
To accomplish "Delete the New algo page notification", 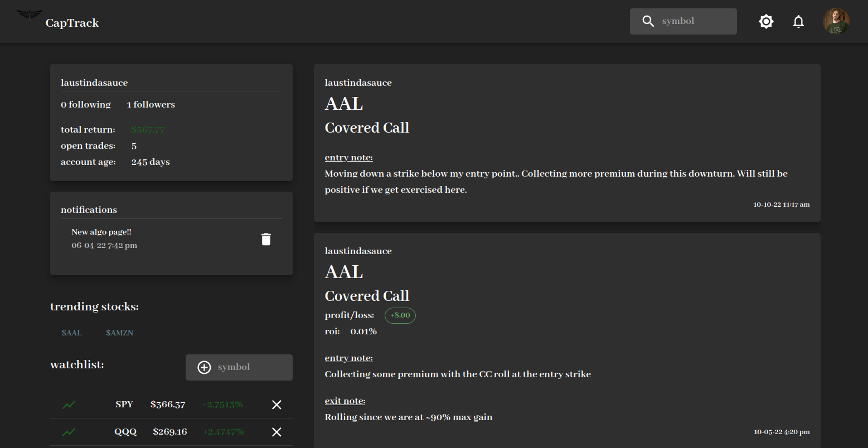I will pyautogui.click(x=266, y=239).
